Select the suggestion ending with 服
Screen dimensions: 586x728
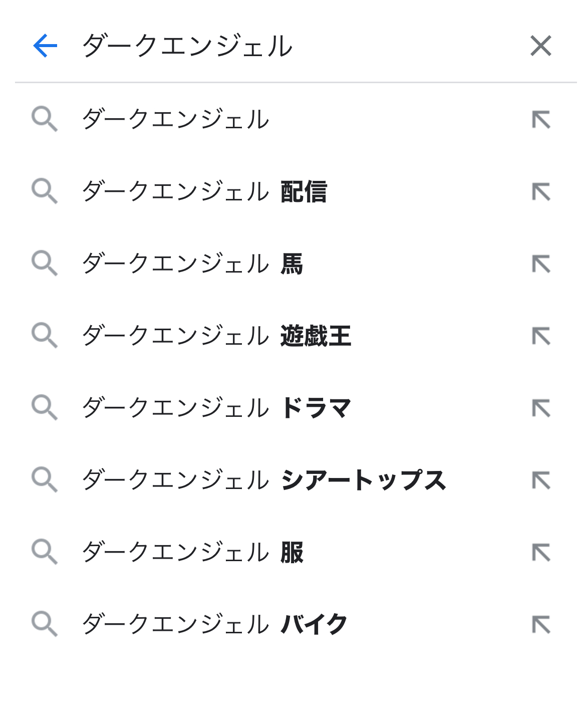point(192,553)
